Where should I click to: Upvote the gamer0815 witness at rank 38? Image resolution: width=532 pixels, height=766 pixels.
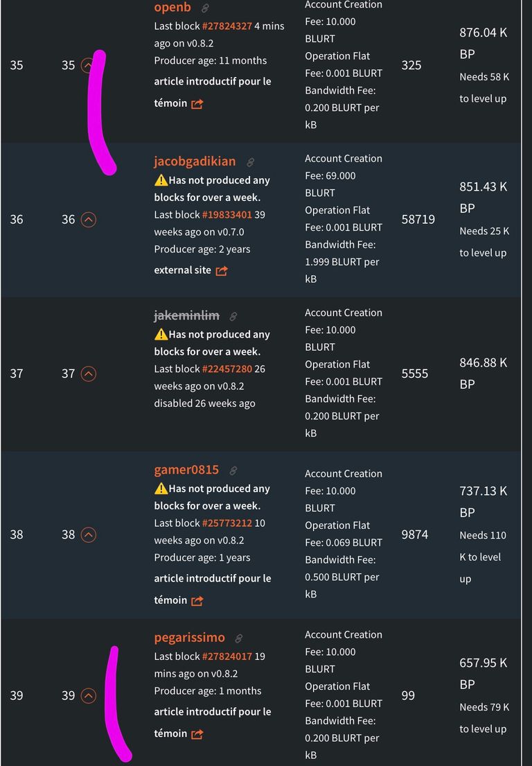(x=89, y=535)
